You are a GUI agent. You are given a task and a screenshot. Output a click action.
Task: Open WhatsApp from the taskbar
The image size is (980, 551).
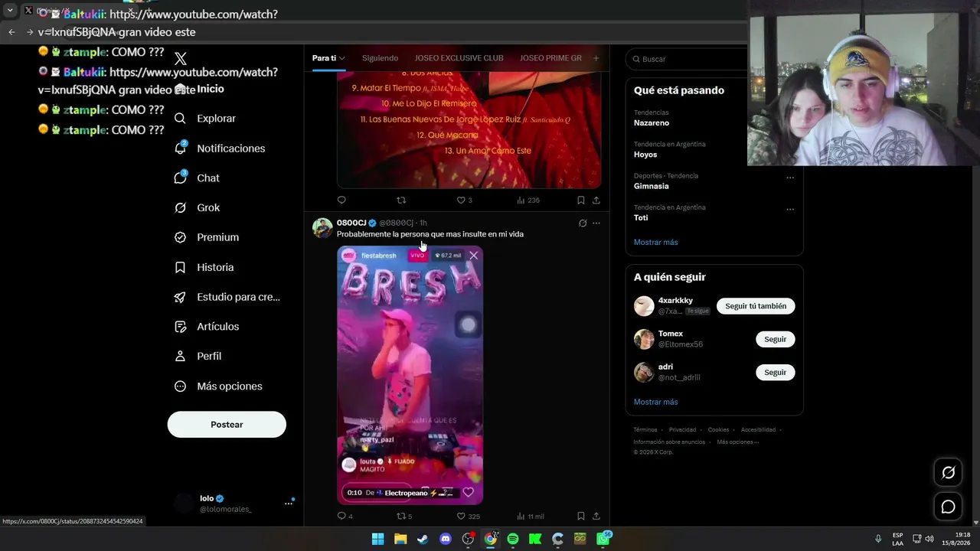603,539
